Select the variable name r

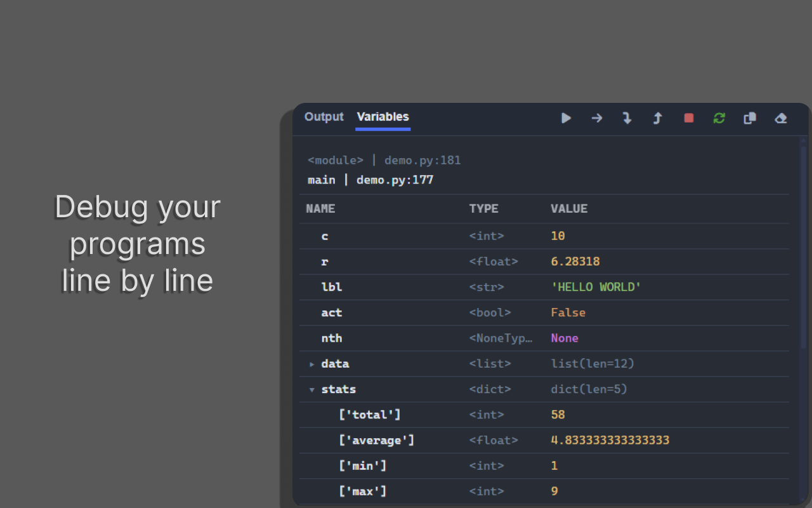pos(325,262)
